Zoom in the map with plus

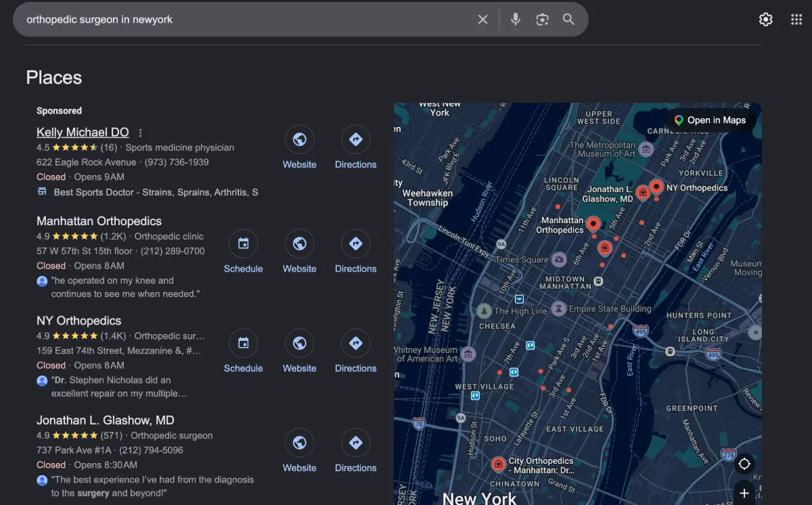[x=744, y=493]
